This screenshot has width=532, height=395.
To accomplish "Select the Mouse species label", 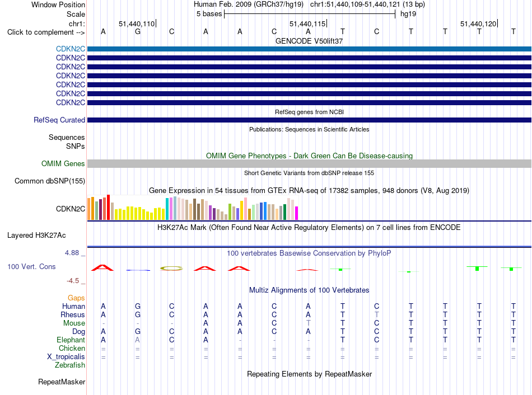I will pyautogui.click(x=74, y=323).
